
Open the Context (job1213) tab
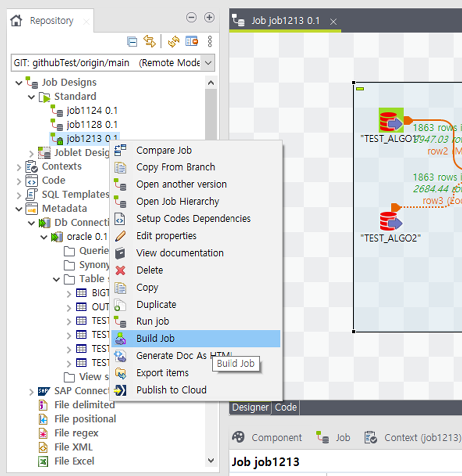[412, 438]
